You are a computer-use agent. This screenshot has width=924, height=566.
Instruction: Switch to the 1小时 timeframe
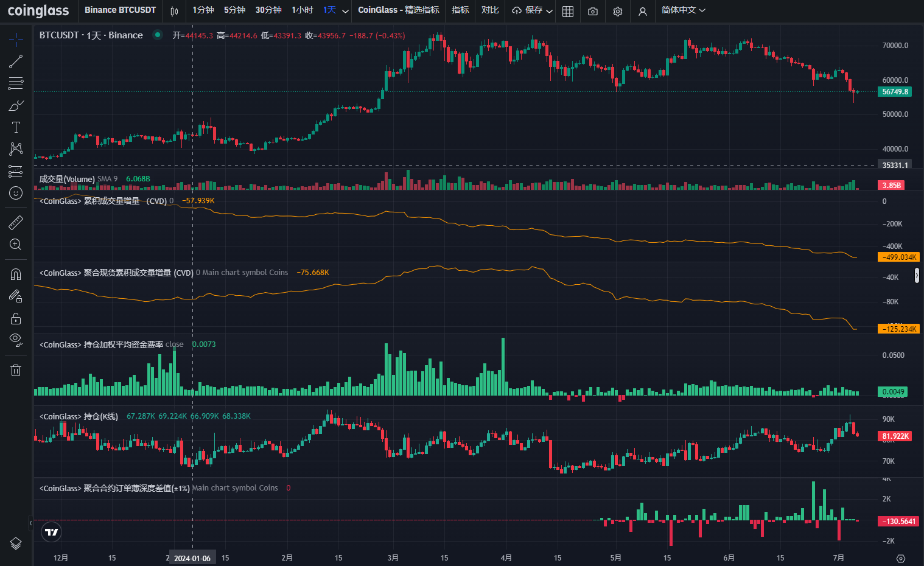coord(302,10)
